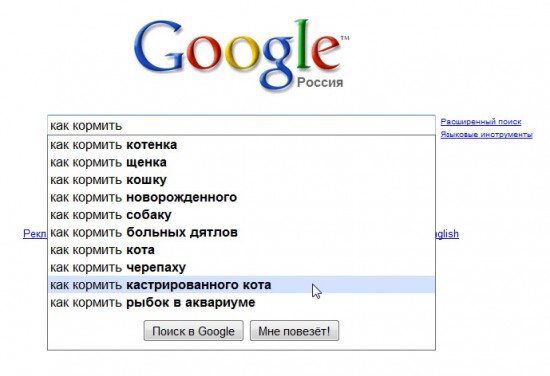Click the word 'Россия' under the logo
Screen dimensions: 550x376
(x=320, y=83)
